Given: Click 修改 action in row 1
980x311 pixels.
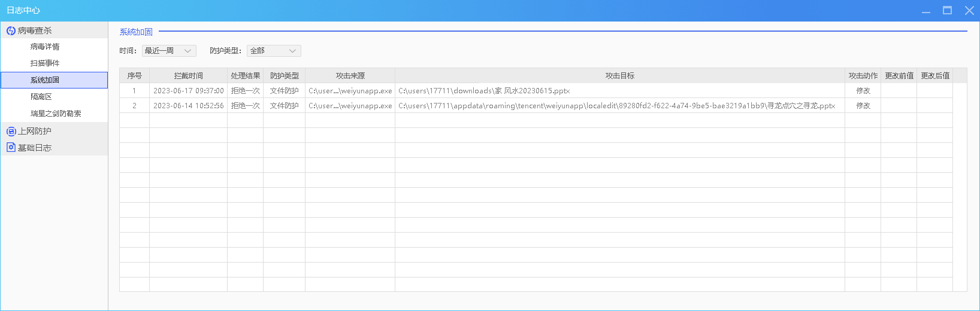Looking at the screenshot, I should (x=863, y=91).
